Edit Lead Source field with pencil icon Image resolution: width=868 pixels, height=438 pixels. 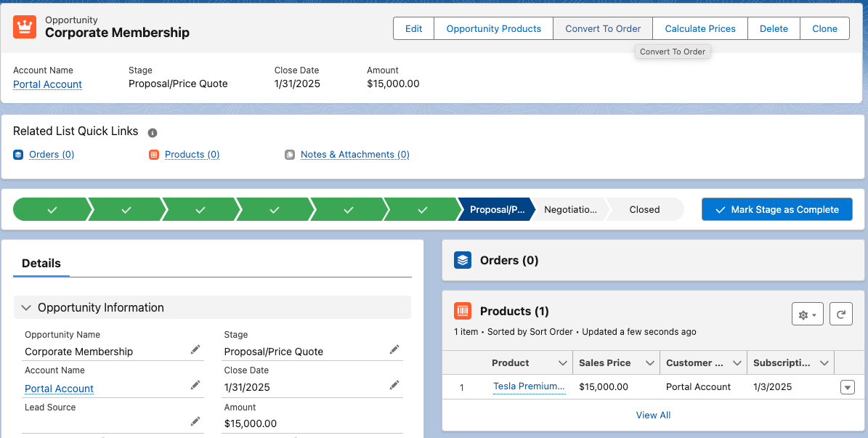coord(195,422)
